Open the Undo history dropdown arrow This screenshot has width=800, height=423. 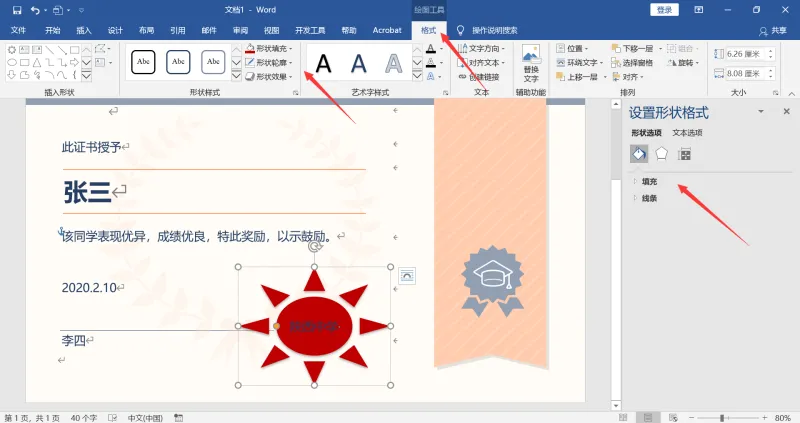point(45,10)
